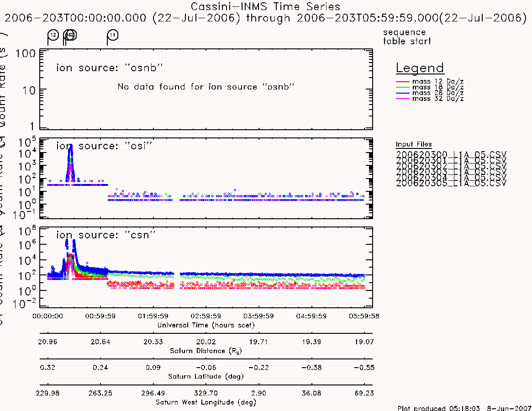
Task: Select the blue mass 28 Da/z legend line
Action: pyautogui.click(x=403, y=93)
